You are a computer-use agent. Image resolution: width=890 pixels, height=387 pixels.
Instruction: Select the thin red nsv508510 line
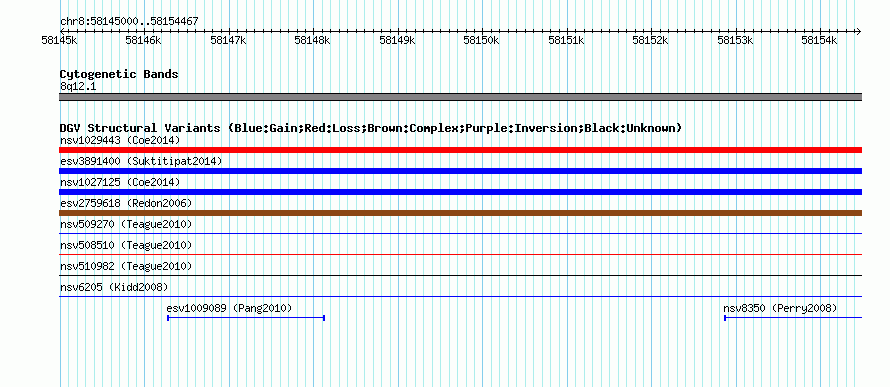pyautogui.click(x=460, y=254)
